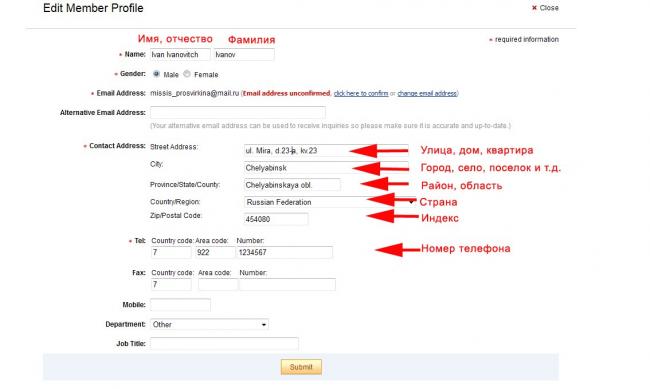Select the Female gender radio button
This screenshot has height=389, width=650.
pyautogui.click(x=187, y=74)
